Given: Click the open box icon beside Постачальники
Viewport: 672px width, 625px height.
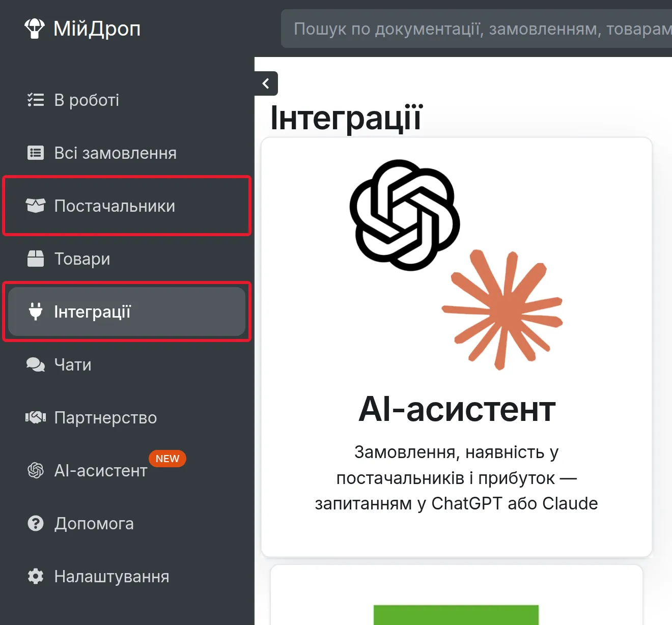Looking at the screenshot, I should click(x=36, y=206).
